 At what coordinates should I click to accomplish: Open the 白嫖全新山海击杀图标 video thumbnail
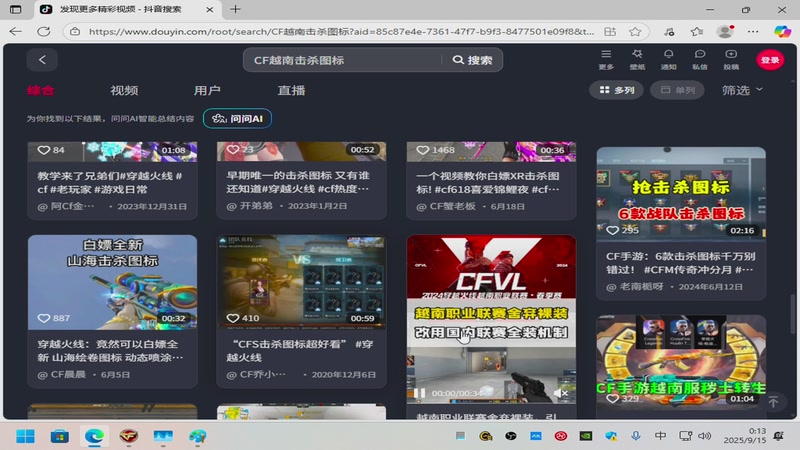click(112, 282)
